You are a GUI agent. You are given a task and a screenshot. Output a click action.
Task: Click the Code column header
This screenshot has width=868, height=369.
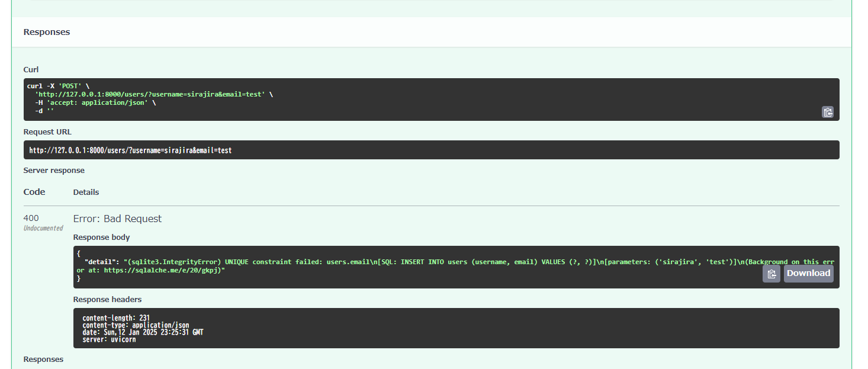tap(34, 192)
